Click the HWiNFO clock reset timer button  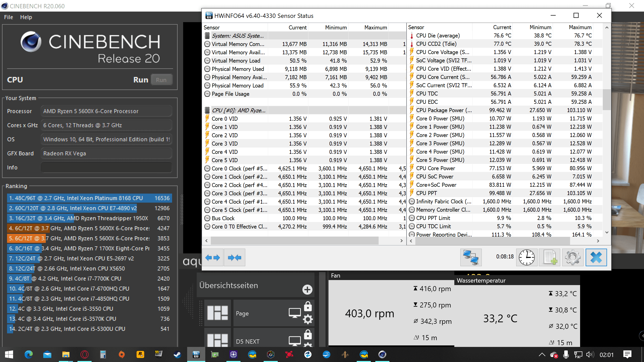pyautogui.click(x=527, y=257)
